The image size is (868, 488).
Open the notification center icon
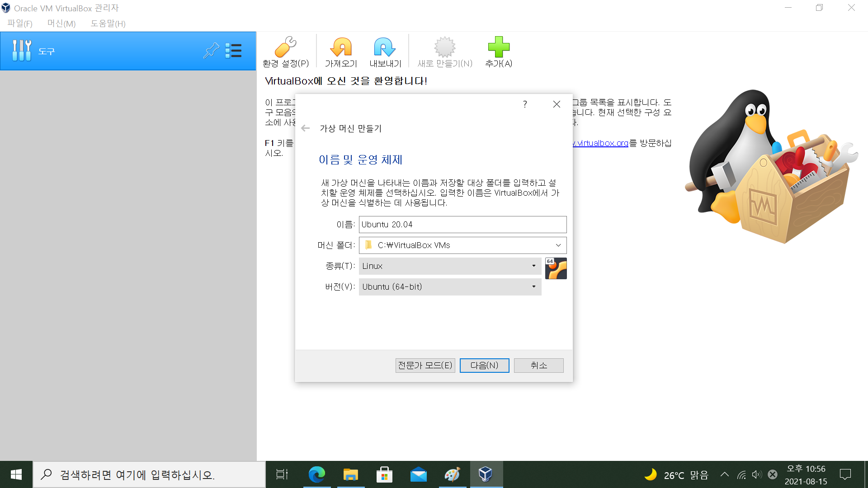pyautogui.click(x=845, y=474)
